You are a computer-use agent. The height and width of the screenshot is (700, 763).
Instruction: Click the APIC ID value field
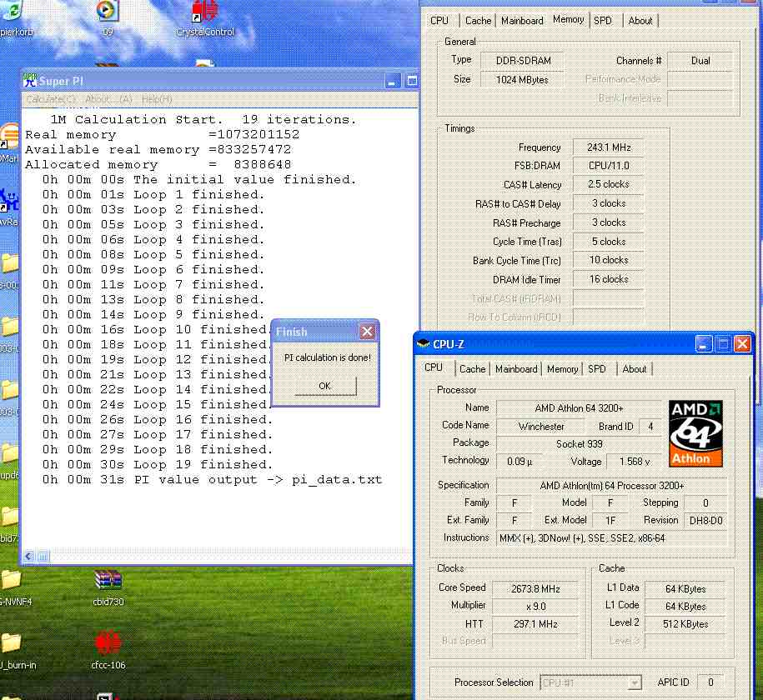(x=710, y=682)
